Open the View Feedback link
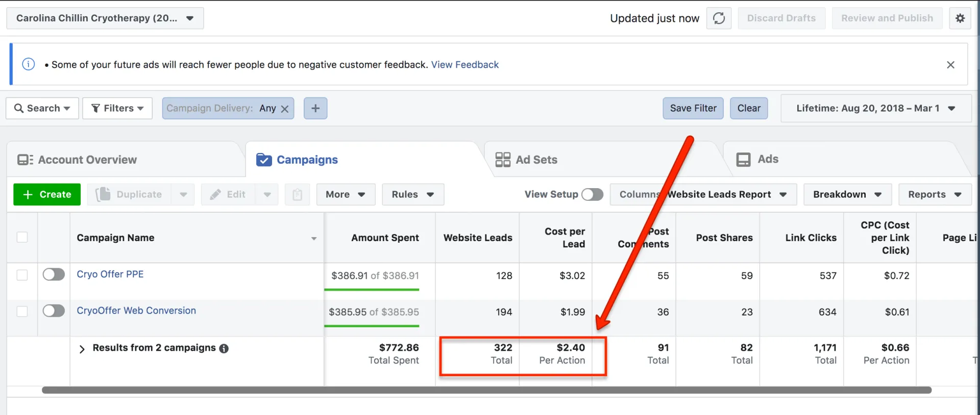The height and width of the screenshot is (415, 980). click(x=465, y=65)
